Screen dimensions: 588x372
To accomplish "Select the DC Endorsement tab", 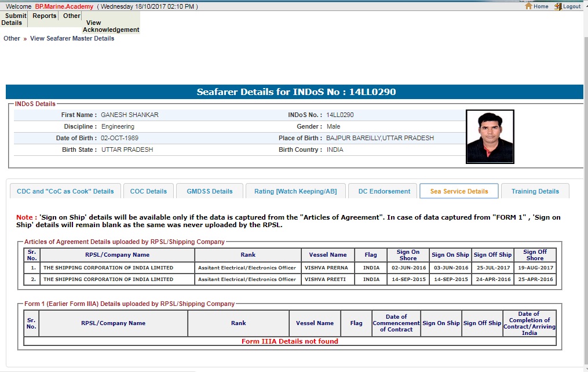I will (x=384, y=191).
